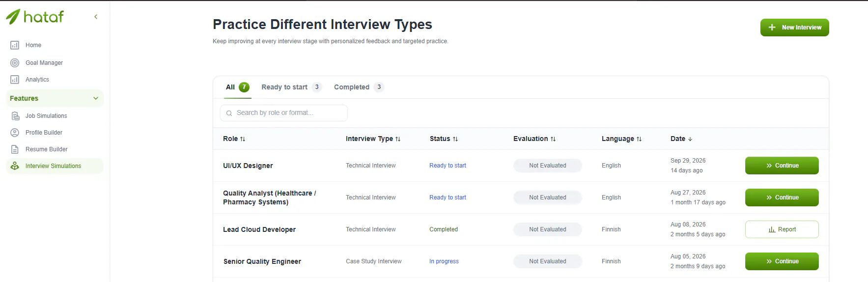Screen dimensions: 868x282
Task: Click the UI/UX Designer role name
Action: pos(248,166)
